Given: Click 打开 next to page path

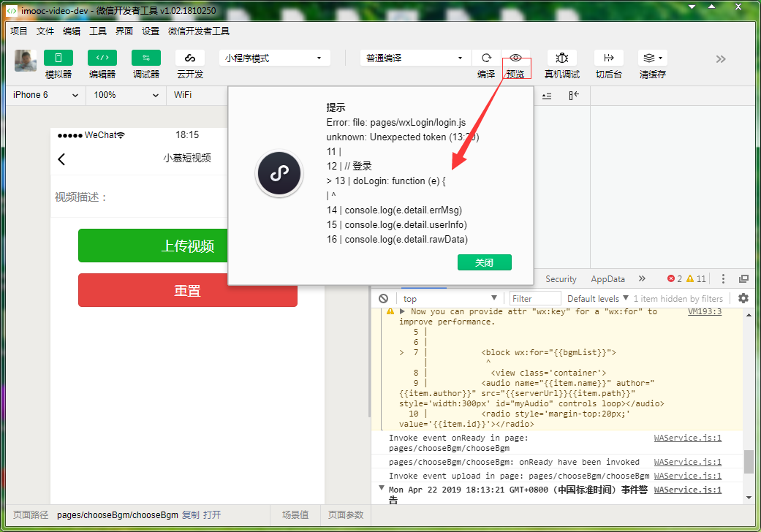Looking at the screenshot, I should pos(212,515).
